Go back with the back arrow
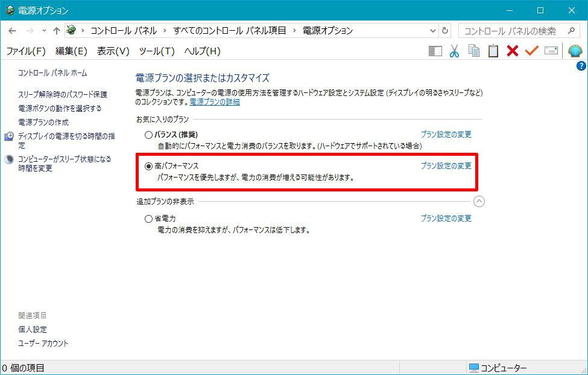The image size is (588, 375). (12, 31)
